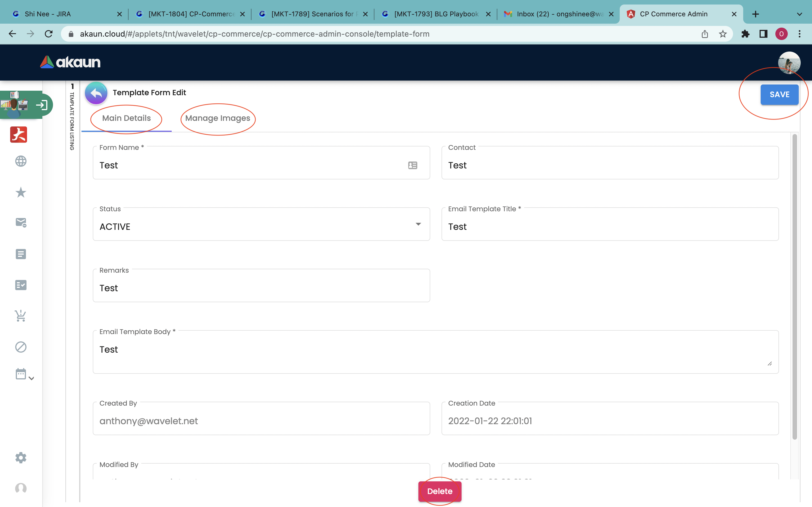Click the blue SAVE button
This screenshot has height=507, width=812.
(779, 95)
